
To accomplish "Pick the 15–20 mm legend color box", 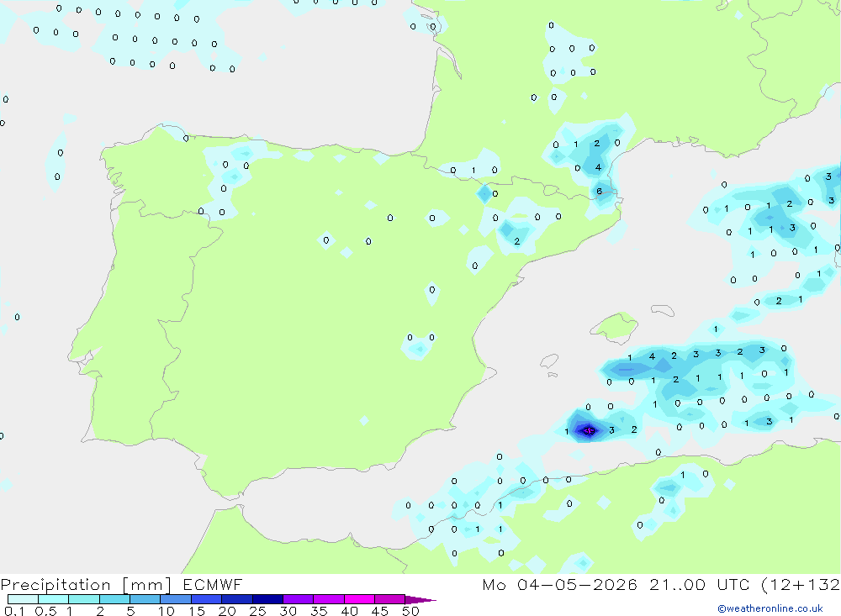I will point(206,599).
